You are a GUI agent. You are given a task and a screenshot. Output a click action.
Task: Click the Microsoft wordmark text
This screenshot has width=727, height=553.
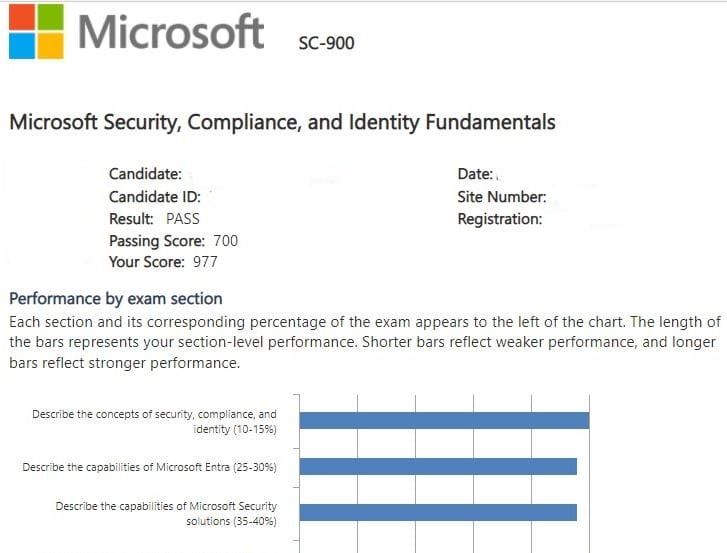tap(171, 31)
